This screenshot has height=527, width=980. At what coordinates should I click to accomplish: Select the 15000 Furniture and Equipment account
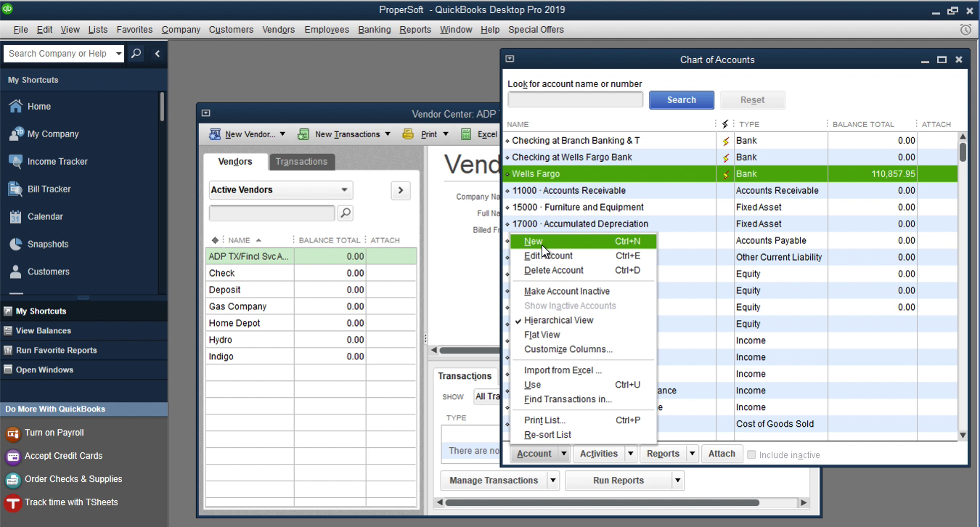pyautogui.click(x=731, y=208)
